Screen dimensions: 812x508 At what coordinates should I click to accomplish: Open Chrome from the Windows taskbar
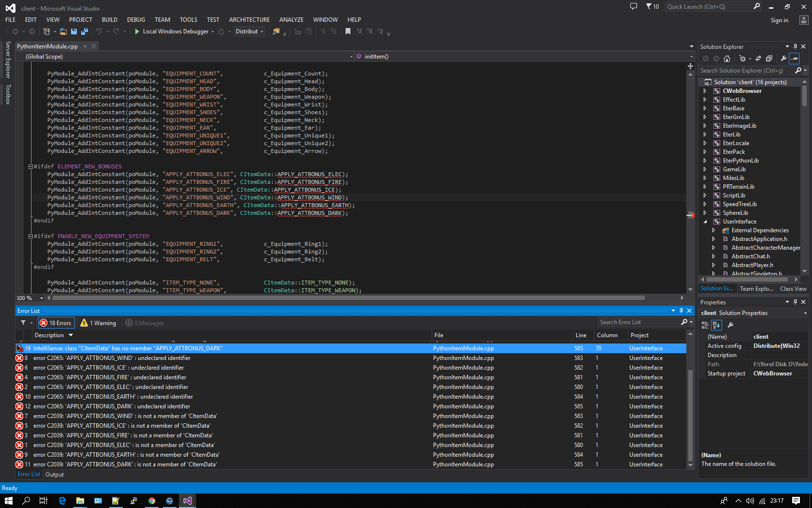[152, 501]
